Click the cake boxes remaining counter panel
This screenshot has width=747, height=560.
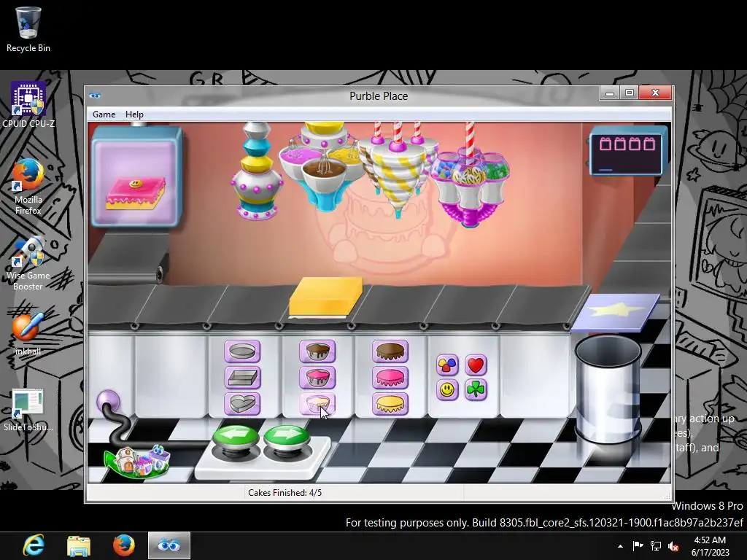627,152
